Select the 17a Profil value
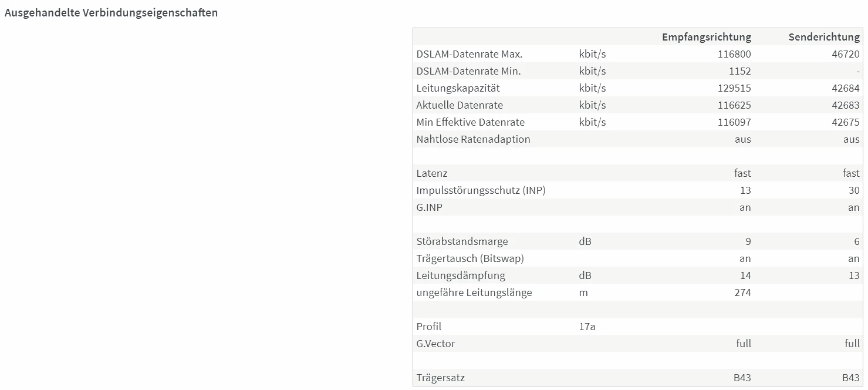Screen dimensions: 868x390 587,327
